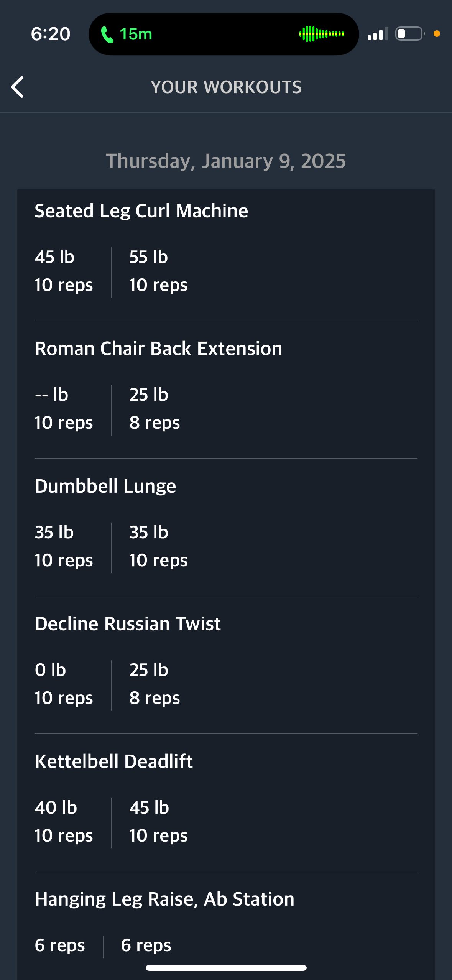Tap the home indicator bar
The width and height of the screenshot is (452, 980).
226,968
